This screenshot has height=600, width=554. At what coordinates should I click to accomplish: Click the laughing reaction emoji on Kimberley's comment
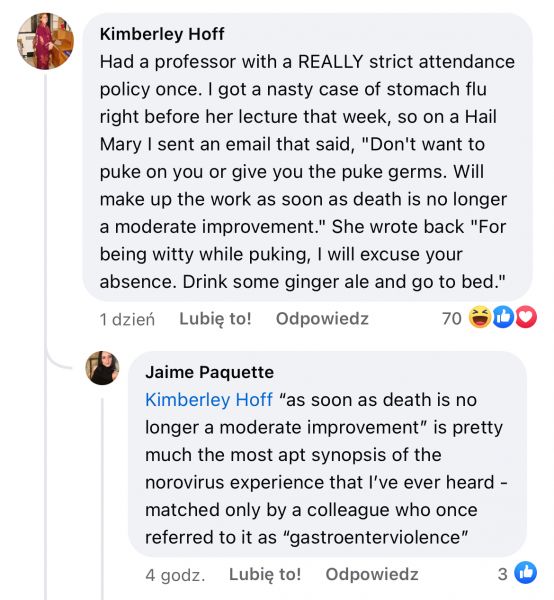tap(480, 317)
